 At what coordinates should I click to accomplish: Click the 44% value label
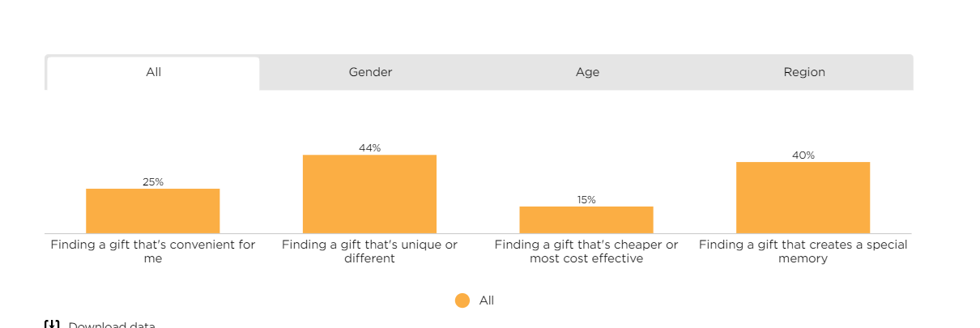369,148
